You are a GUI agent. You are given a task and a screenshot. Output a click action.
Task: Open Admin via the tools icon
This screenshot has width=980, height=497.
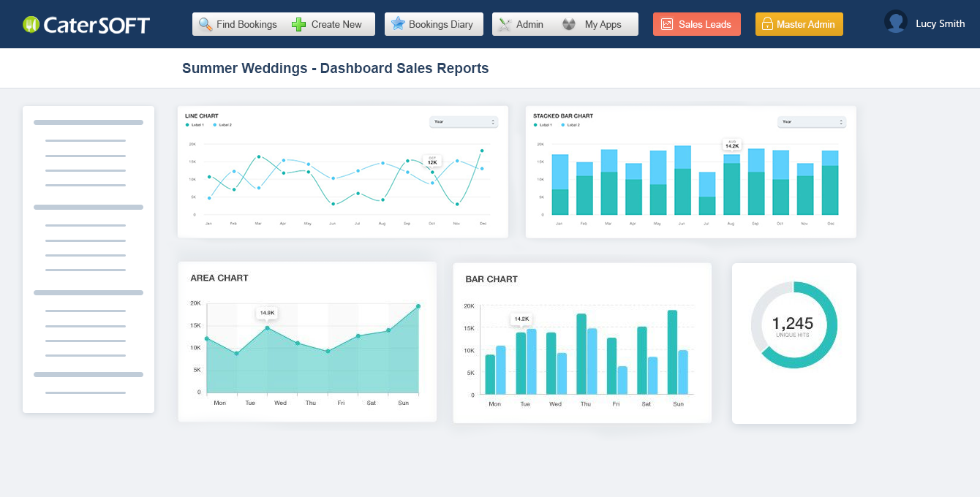click(x=504, y=23)
